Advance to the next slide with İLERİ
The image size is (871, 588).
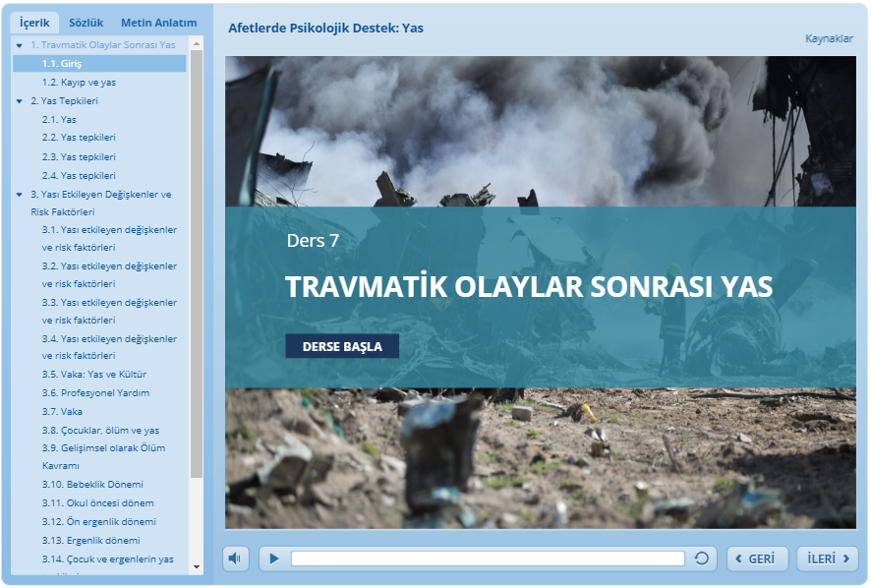tap(828, 559)
